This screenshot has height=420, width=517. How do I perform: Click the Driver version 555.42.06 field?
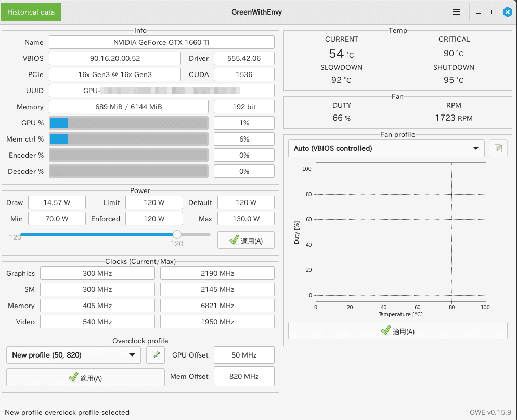coord(244,58)
